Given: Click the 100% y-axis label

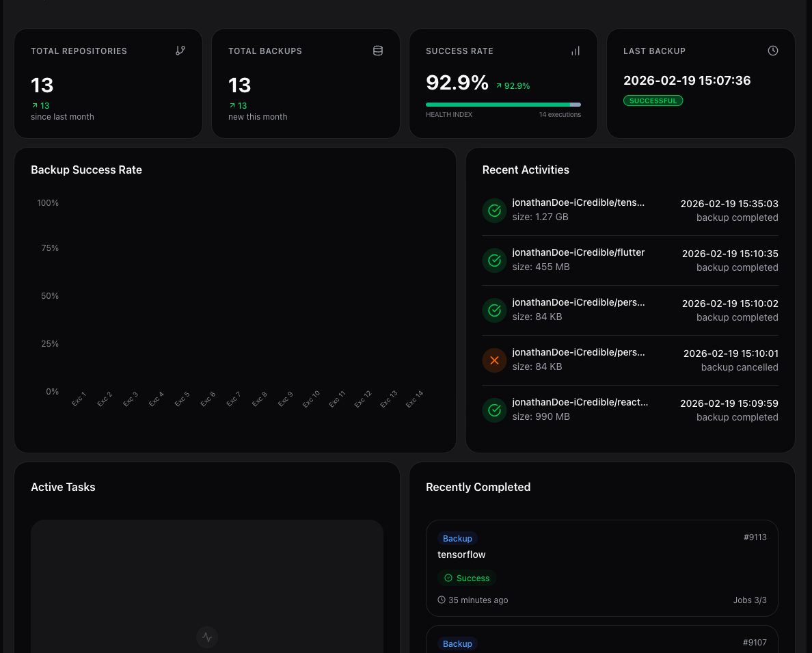Looking at the screenshot, I should point(48,202).
